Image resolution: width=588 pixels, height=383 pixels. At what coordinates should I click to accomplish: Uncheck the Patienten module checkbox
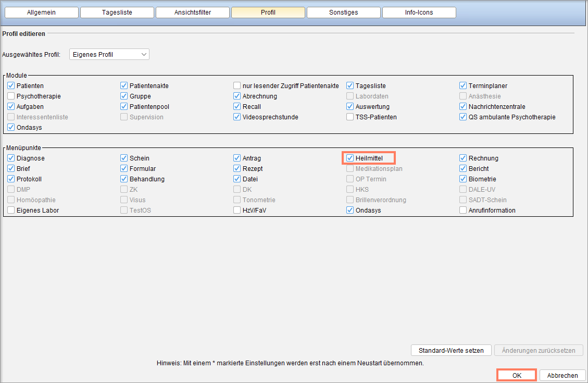point(11,85)
